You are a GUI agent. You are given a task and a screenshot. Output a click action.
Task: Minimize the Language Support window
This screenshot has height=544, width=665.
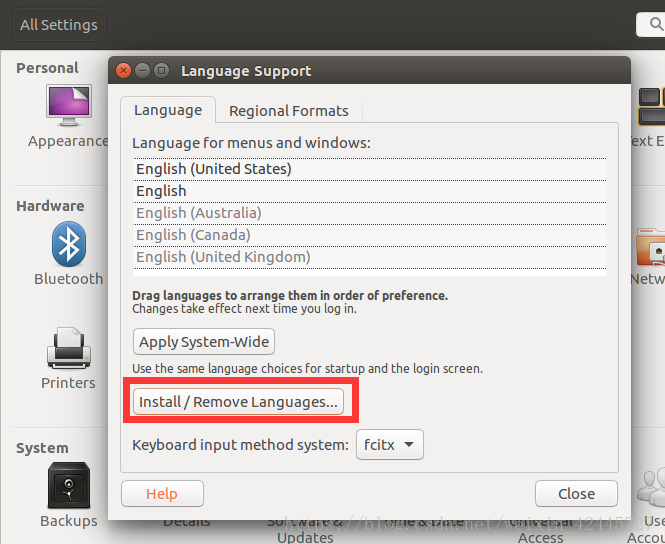[142, 70]
